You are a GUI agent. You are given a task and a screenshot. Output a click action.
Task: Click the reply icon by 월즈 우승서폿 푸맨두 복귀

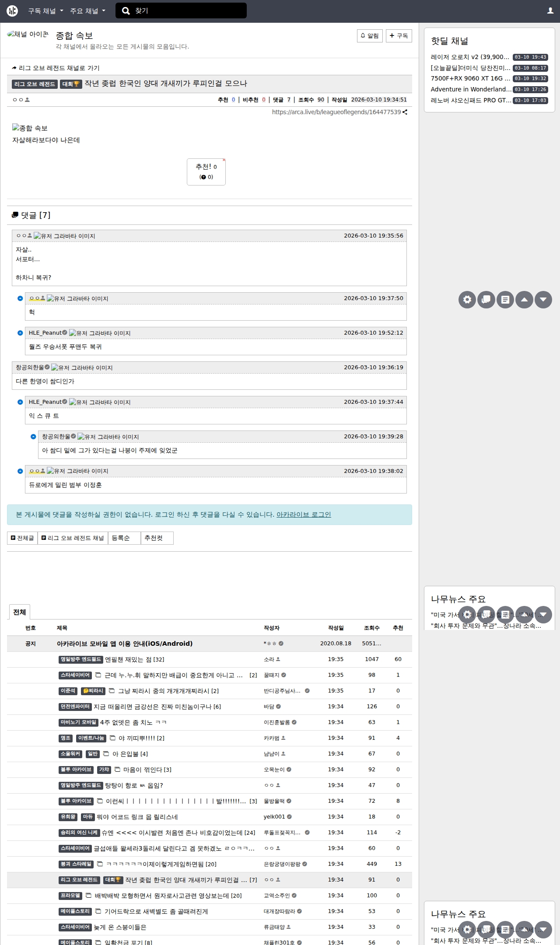click(20, 333)
